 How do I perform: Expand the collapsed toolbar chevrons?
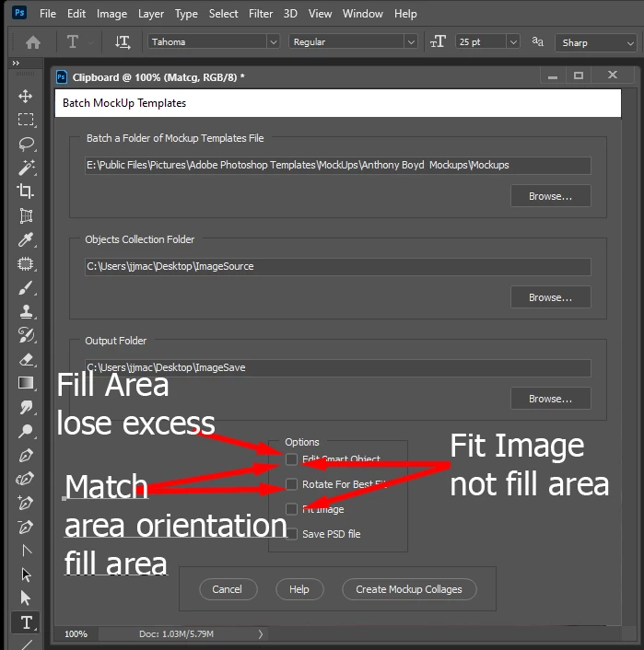point(16,63)
